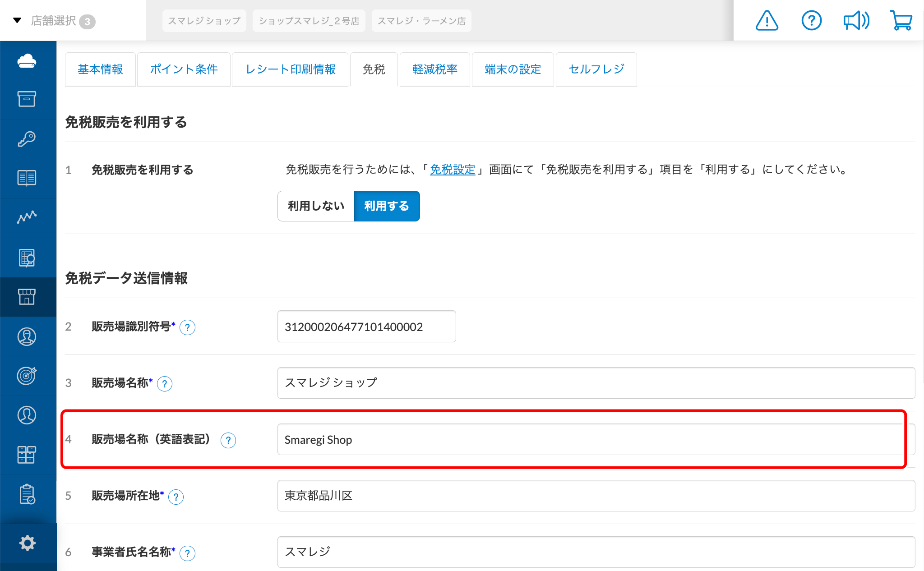Image resolution: width=924 pixels, height=571 pixels.
Task: Select ショップスマレジ_2号店 store chip
Action: (x=309, y=21)
